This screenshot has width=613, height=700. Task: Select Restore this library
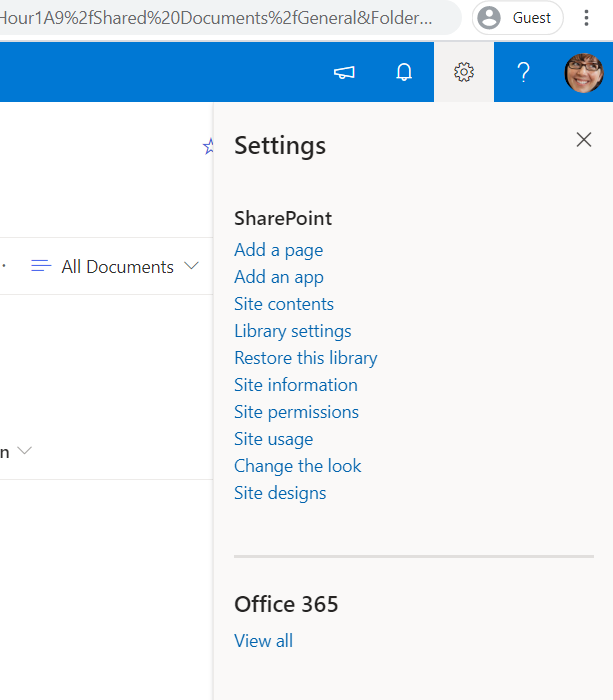click(306, 358)
